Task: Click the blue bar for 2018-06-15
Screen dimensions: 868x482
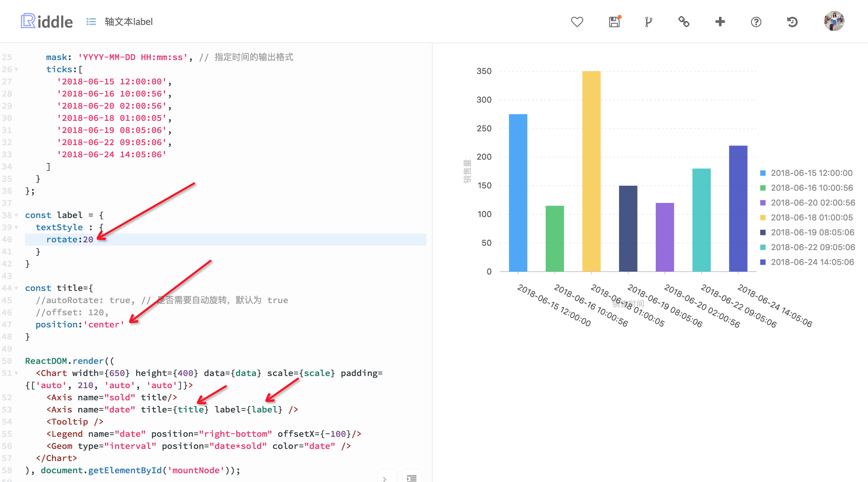Action: point(518,193)
